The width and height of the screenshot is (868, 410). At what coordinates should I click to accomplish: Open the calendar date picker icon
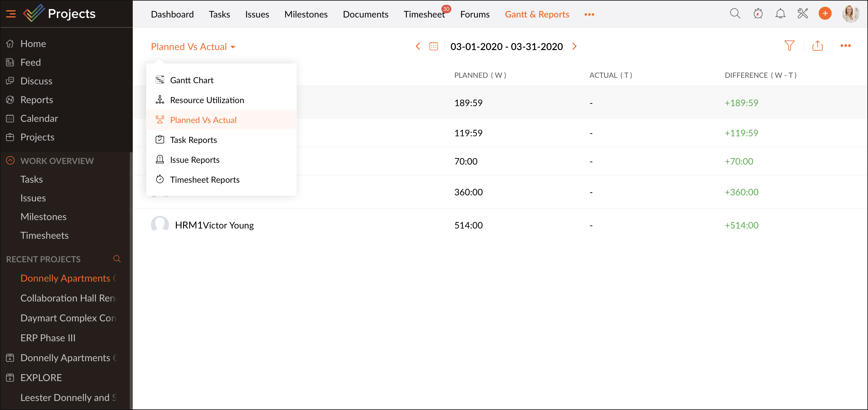click(434, 46)
